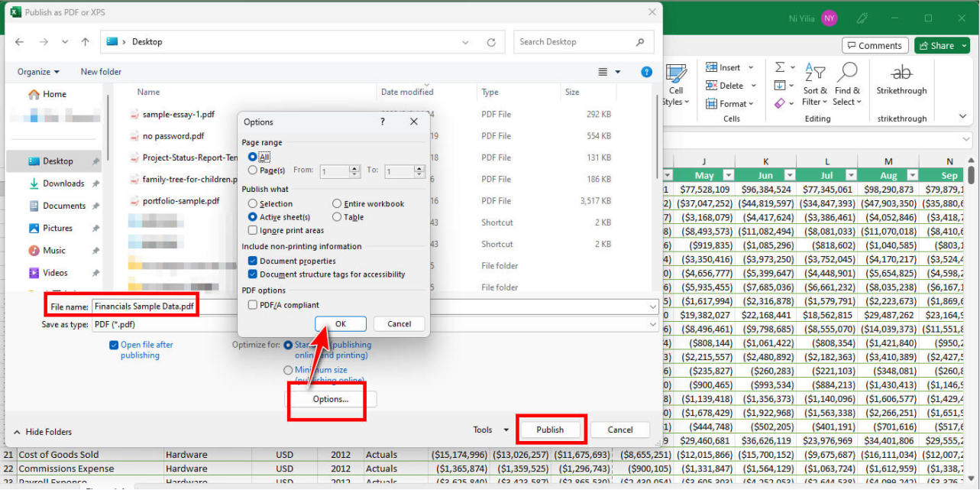The width and height of the screenshot is (980, 490).
Task: Collapse with Hide Folders
Action: 43,432
